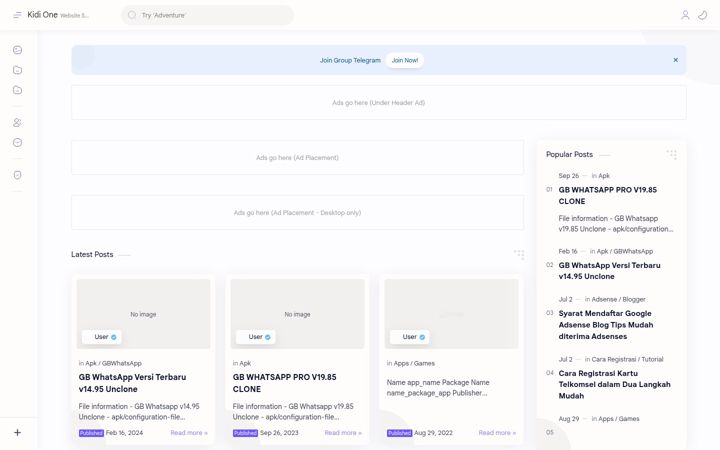The width and height of the screenshot is (720, 450).
Task: Click the Published badge dated Sep 26, 2023
Action: 245,433
